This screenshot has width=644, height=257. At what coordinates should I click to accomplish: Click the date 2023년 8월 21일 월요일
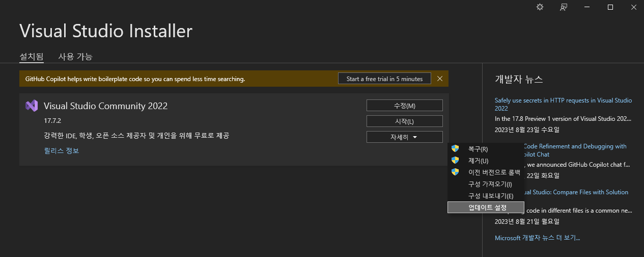(x=527, y=222)
